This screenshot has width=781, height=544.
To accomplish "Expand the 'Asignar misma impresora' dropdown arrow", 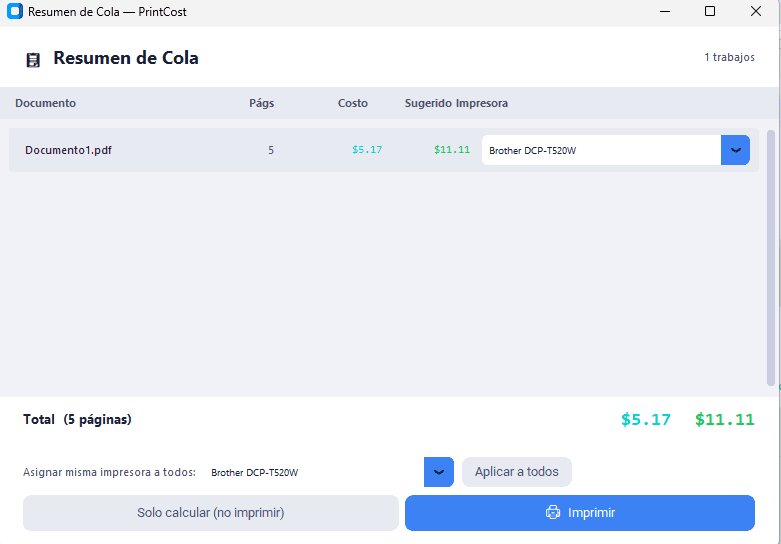I will [438, 472].
